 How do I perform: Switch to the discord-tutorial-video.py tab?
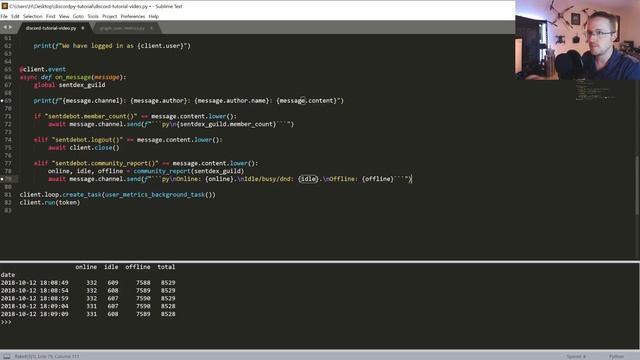[x=51, y=28]
